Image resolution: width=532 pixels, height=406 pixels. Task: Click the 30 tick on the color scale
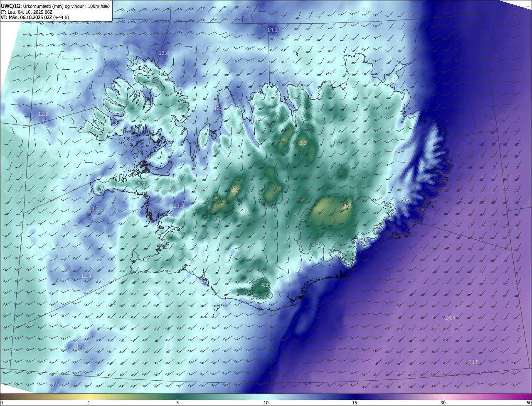click(x=443, y=403)
